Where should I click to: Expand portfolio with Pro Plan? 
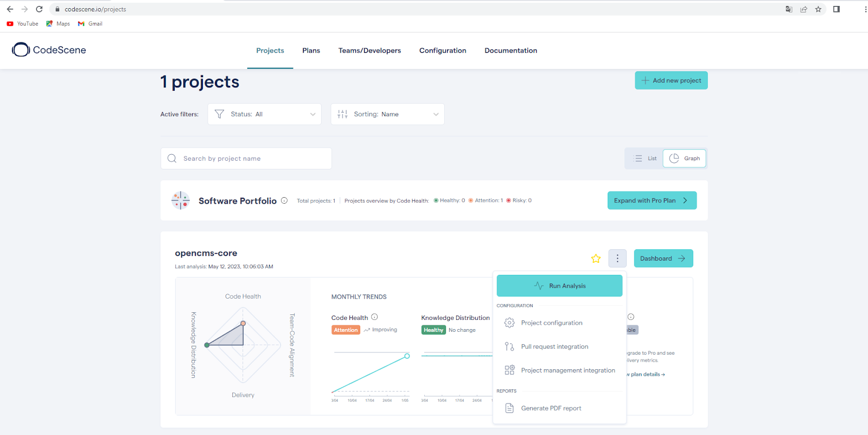click(x=652, y=200)
